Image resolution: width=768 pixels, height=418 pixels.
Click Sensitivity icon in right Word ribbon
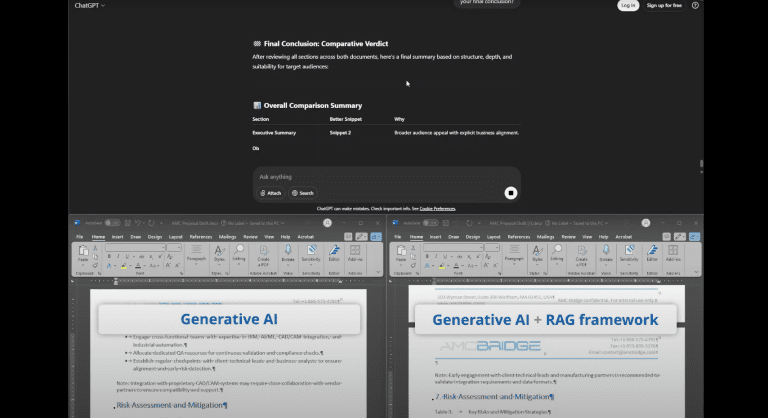pyautogui.click(x=627, y=251)
